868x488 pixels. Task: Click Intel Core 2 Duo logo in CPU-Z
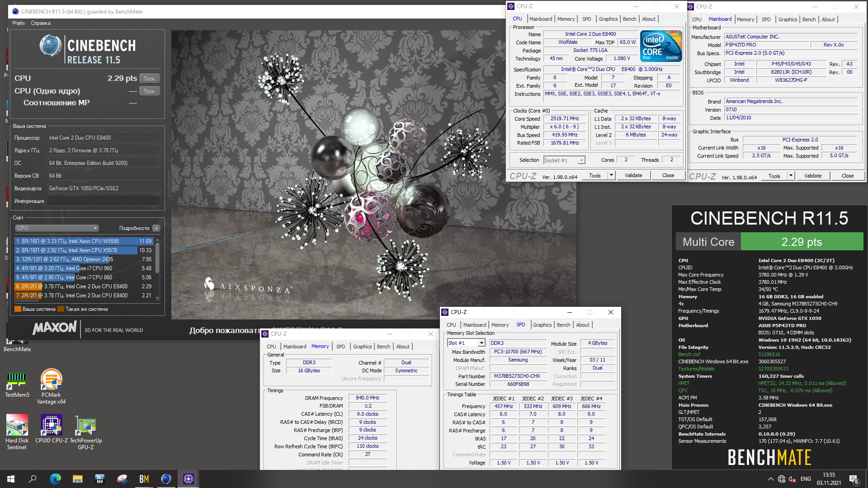[660, 46]
